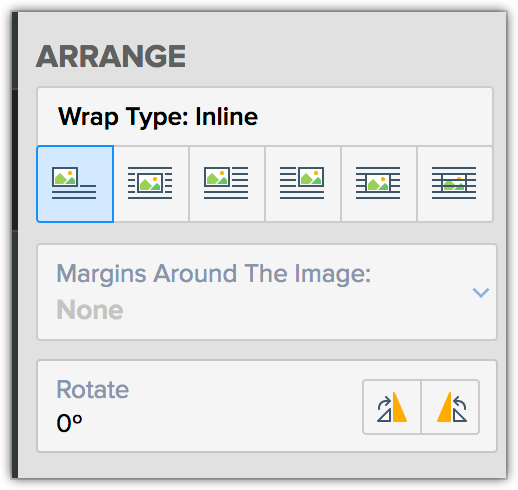Click the Rotate label text
The image size is (518, 490).
point(93,389)
